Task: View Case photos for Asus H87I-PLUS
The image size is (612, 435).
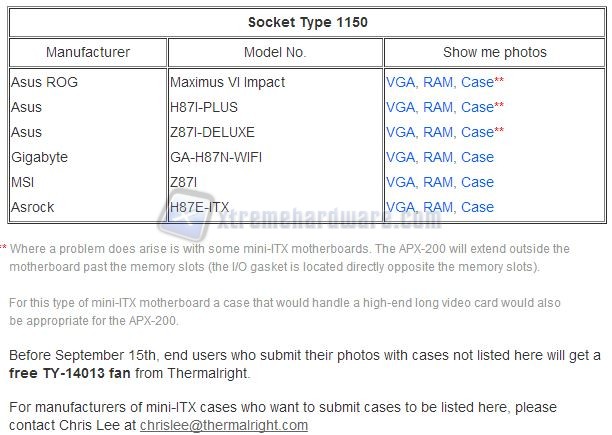Action: pos(477,107)
